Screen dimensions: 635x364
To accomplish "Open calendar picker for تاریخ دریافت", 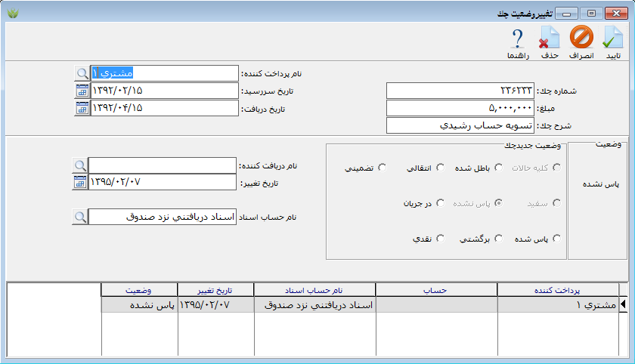I will click(x=82, y=108).
